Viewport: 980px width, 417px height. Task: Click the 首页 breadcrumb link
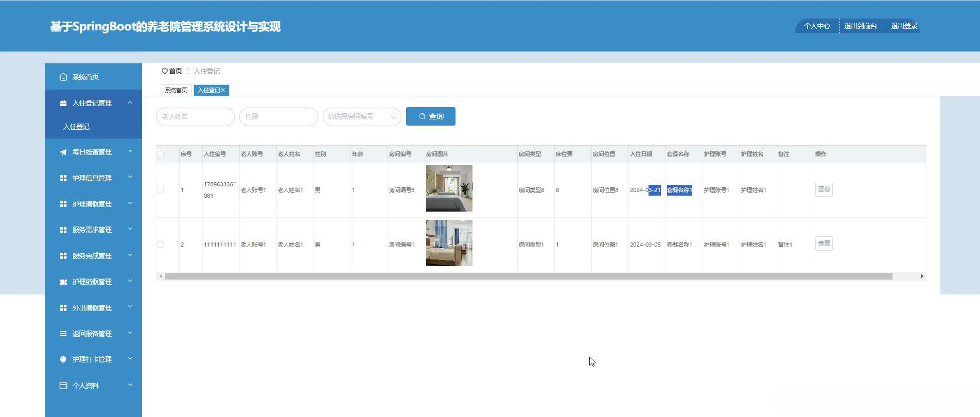pyautogui.click(x=176, y=71)
